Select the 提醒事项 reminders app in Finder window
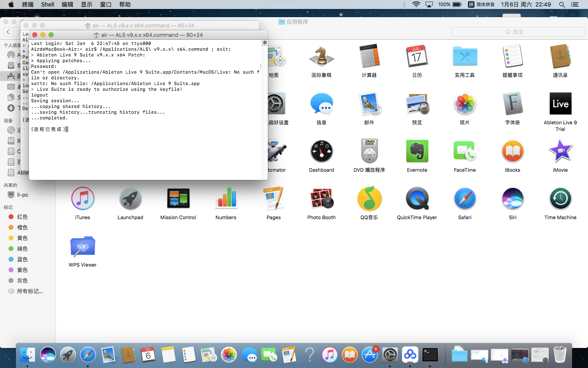The width and height of the screenshot is (588, 368). 512,57
